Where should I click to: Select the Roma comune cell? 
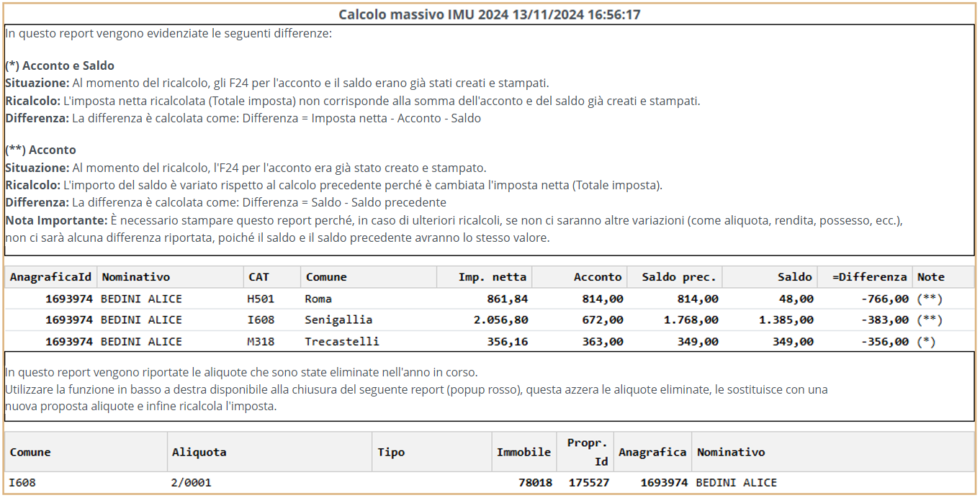pyautogui.click(x=318, y=299)
